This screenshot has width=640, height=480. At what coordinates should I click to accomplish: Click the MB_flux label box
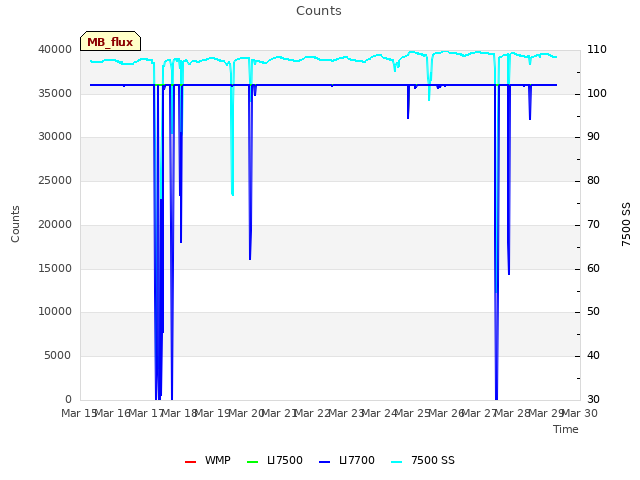coord(110,41)
